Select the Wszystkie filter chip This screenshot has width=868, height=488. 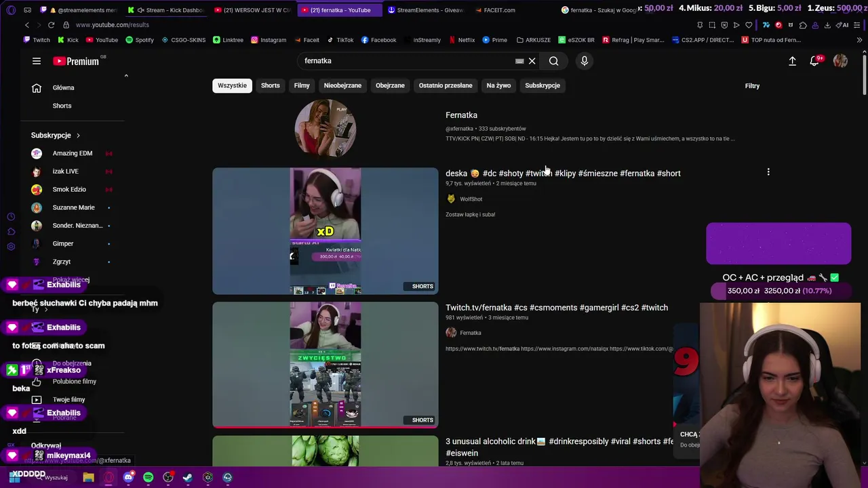pos(232,85)
